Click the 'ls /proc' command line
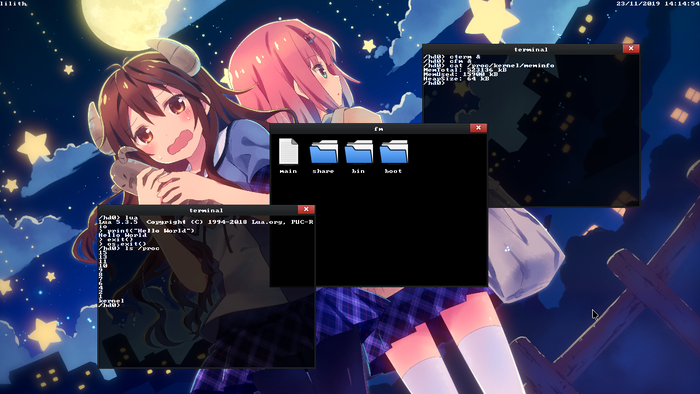This screenshot has height=394, width=700. 129,248
